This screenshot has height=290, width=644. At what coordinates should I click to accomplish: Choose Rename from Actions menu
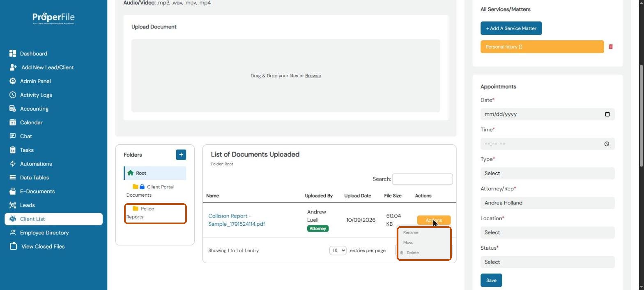point(411,232)
